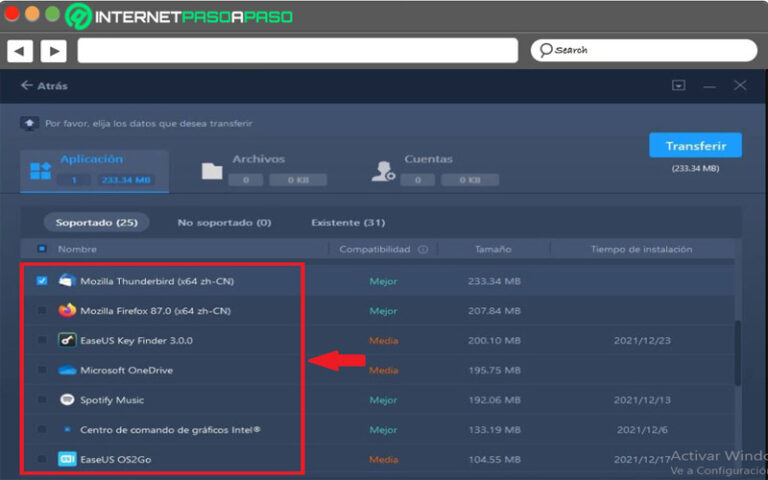Image resolution: width=768 pixels, height=480 pixels.
Task: Click the green macOS maximize button
Action: (x=52, y=14)
